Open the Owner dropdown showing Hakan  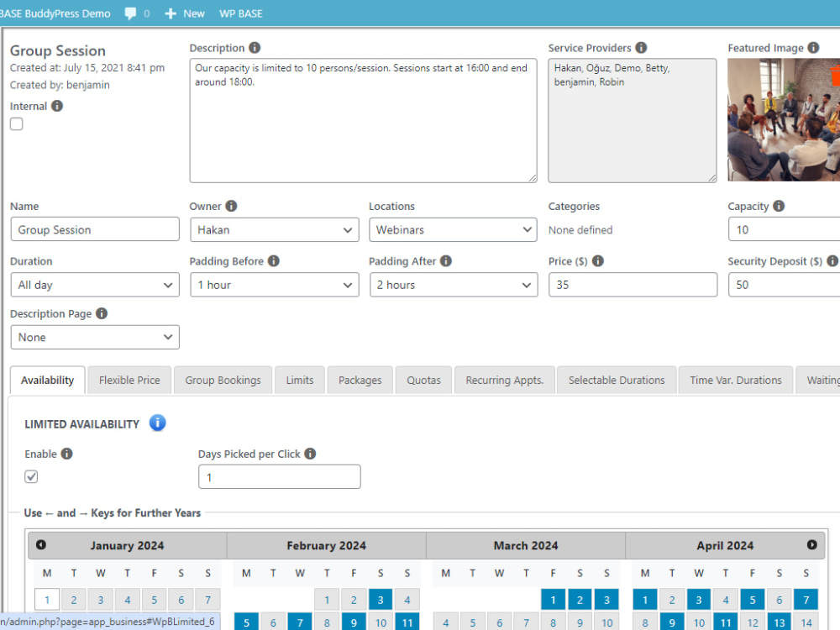[x=275, y=230]
